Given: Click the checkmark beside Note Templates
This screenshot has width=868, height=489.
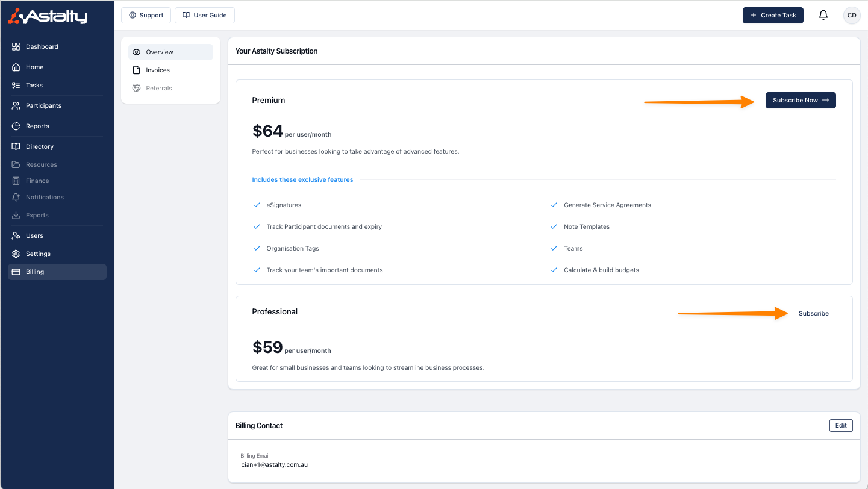Looking at the screenshot, I should pyautogui.click(x=554, y=226).
